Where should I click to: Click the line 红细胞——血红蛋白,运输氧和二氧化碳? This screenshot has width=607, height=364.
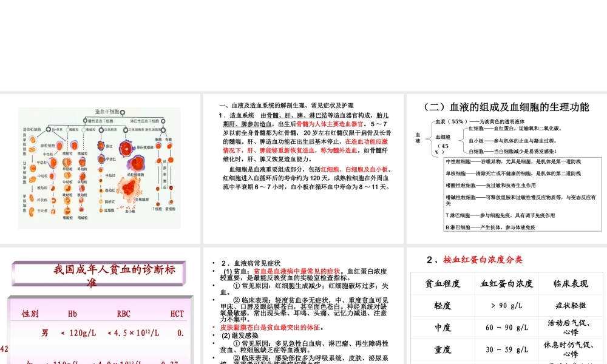click(x=515, y=129)
